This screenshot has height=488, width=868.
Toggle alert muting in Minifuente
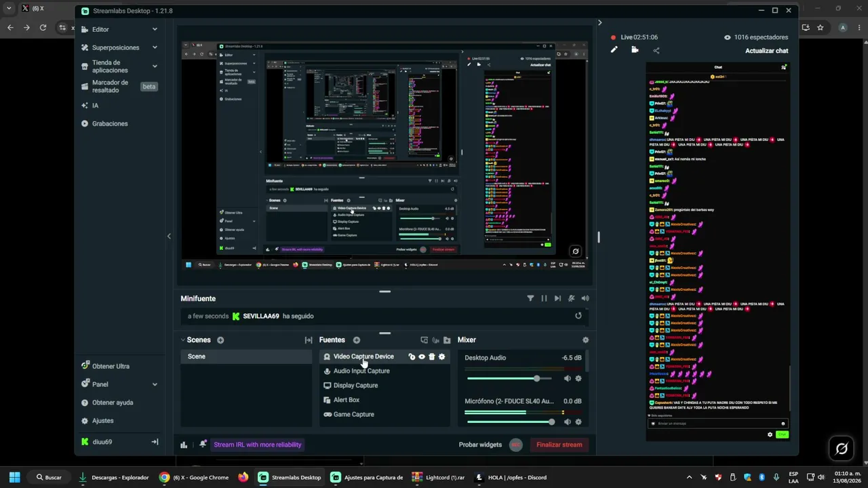pyautogui.click(x=572, y=298)
